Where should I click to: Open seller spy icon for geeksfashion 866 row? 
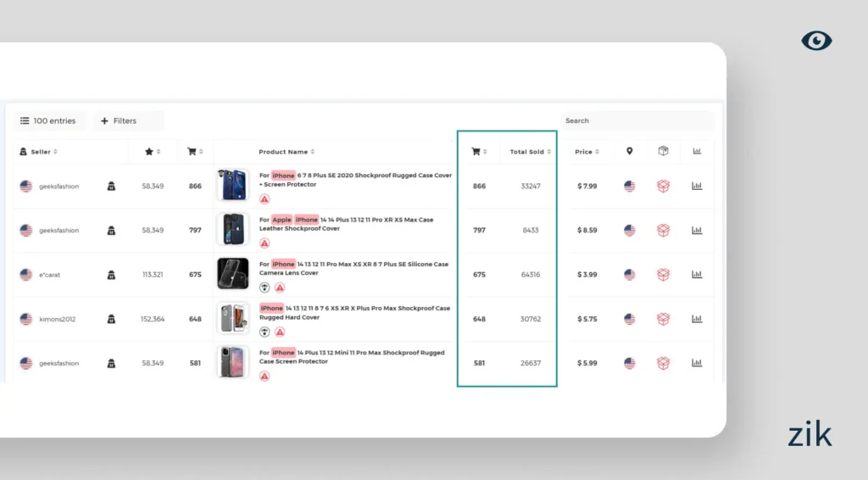(x=111, y=186)
